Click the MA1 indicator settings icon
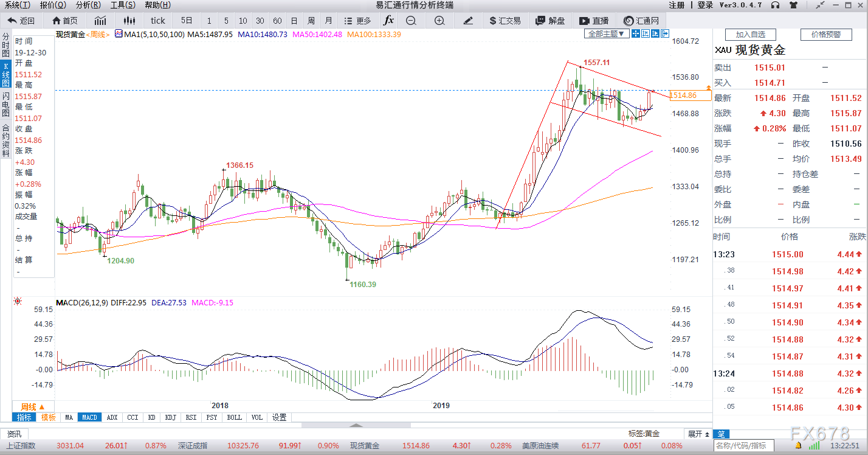Screen dimensions: 868x455 click(x=118, y=33)
